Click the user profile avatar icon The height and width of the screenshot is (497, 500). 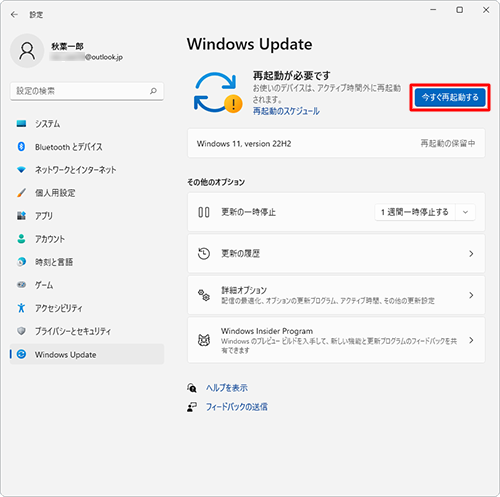[x=27, y=51]
